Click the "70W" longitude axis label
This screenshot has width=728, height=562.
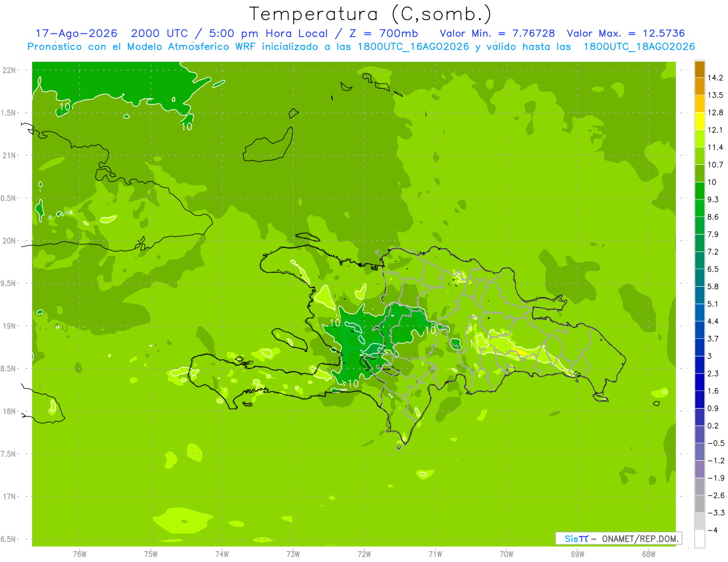coord(507,554)
